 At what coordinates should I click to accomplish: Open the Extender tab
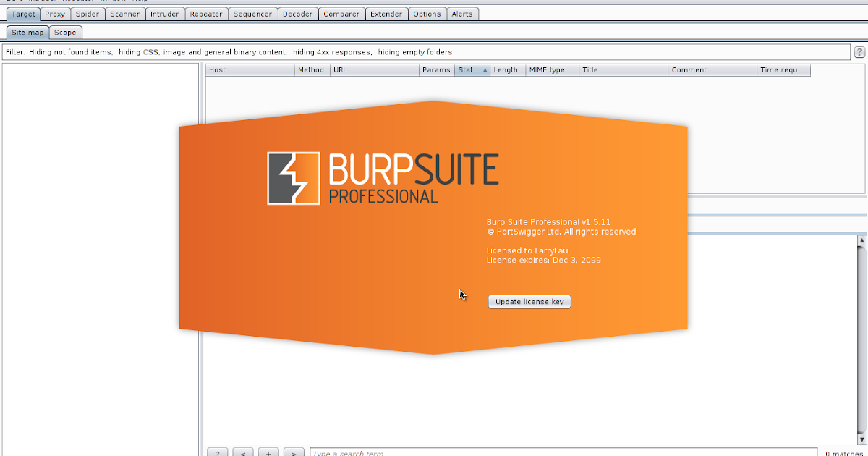pos(387,14)
